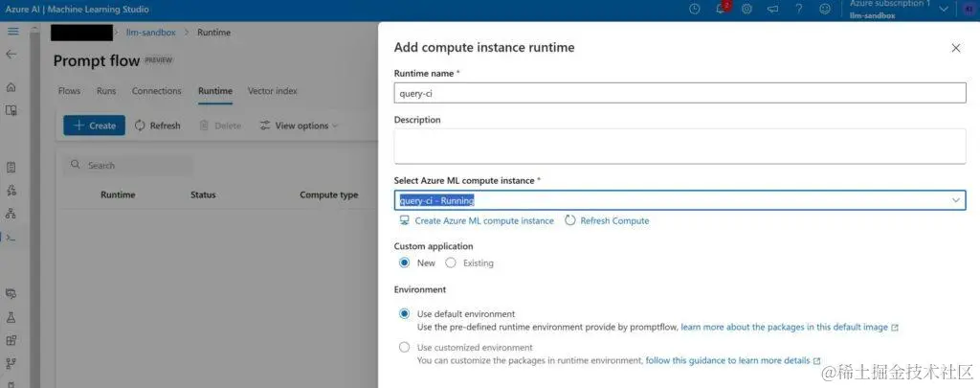Open recent history clock icon
The image size is (980, 388).
tap(695, 10)
